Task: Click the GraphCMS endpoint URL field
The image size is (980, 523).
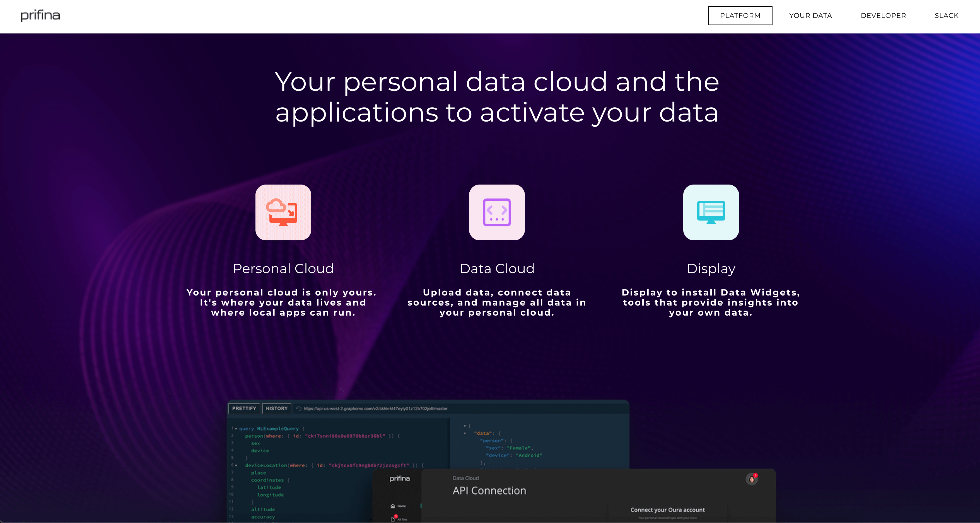Action: [375, 409]
